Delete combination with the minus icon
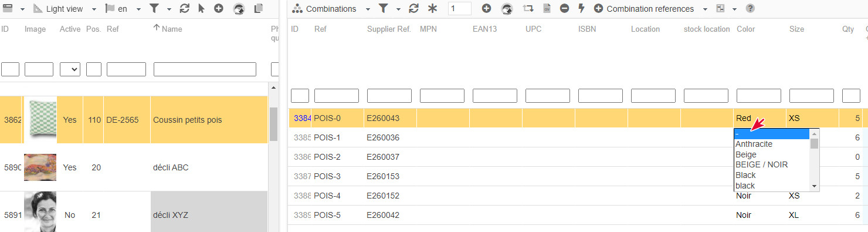Viewport: 868px width, 232px height. coord(564,9)
